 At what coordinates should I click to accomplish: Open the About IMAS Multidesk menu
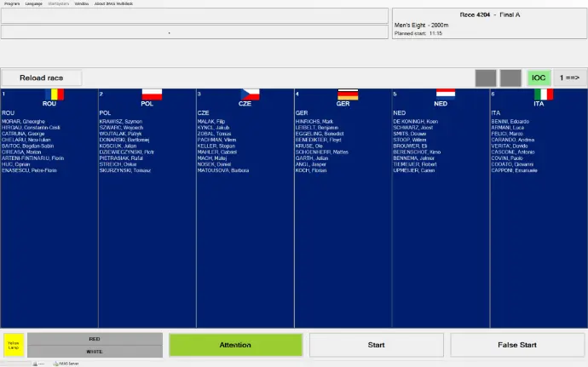coord(112,3)
